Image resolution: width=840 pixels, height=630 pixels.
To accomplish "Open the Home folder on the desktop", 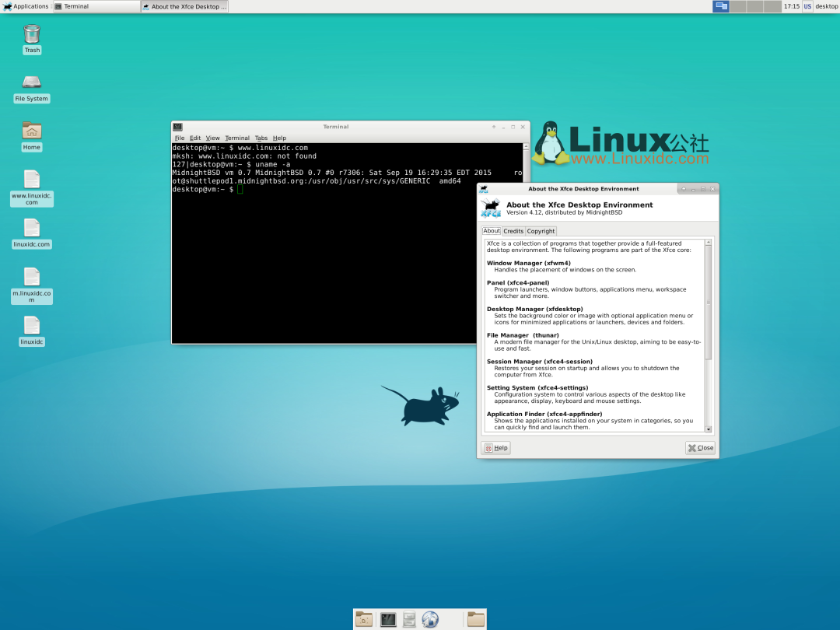I will (x=31, y=131).
